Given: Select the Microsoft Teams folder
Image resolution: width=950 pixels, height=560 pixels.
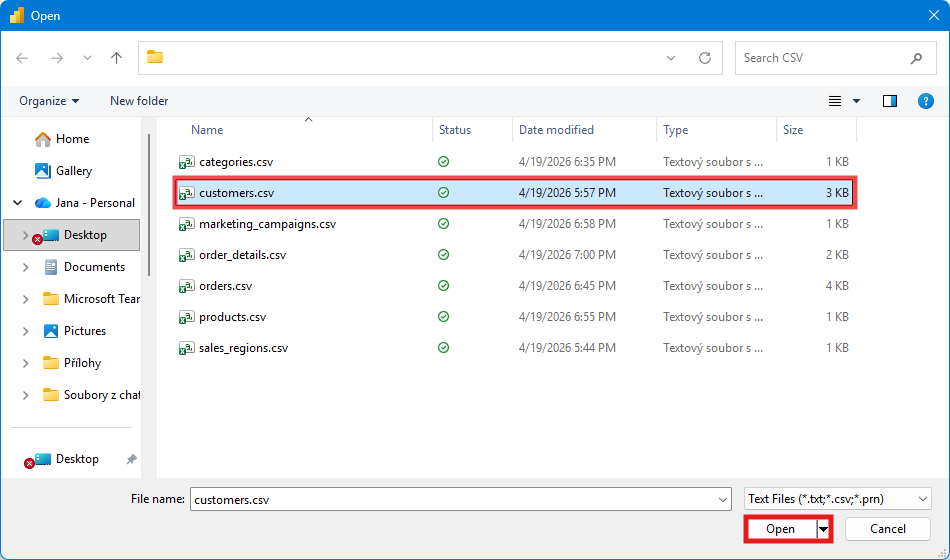Looking at the screenshot, I should (101, 299).
